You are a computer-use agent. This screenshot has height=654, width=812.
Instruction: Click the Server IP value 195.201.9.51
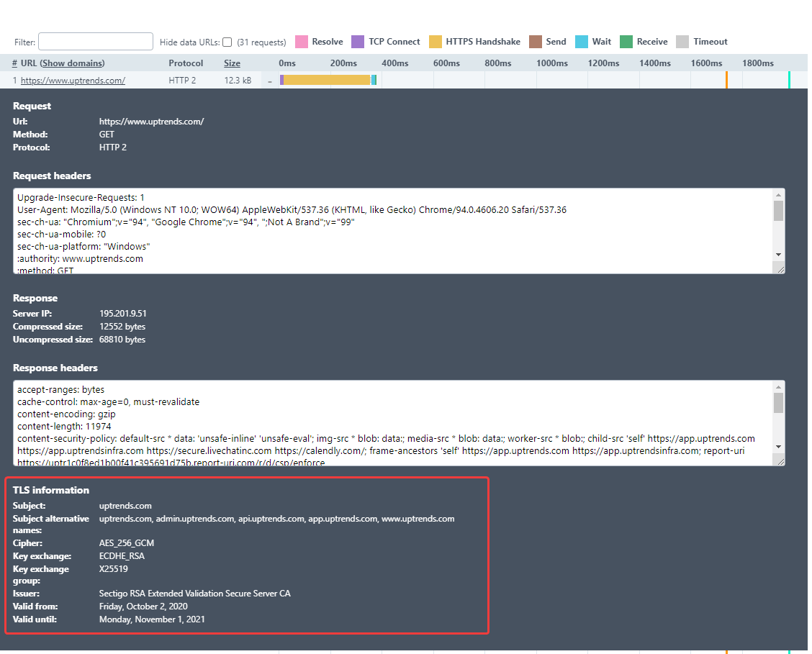[x=122, y=314]
